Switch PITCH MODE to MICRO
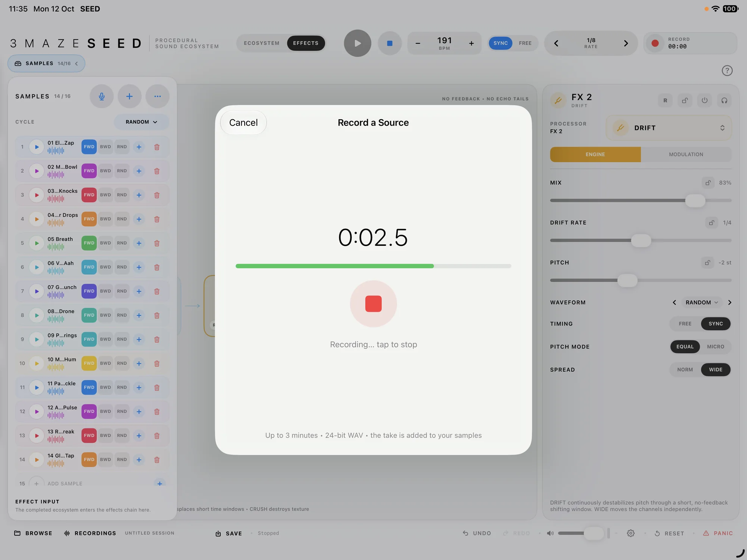 pos(715,347)
